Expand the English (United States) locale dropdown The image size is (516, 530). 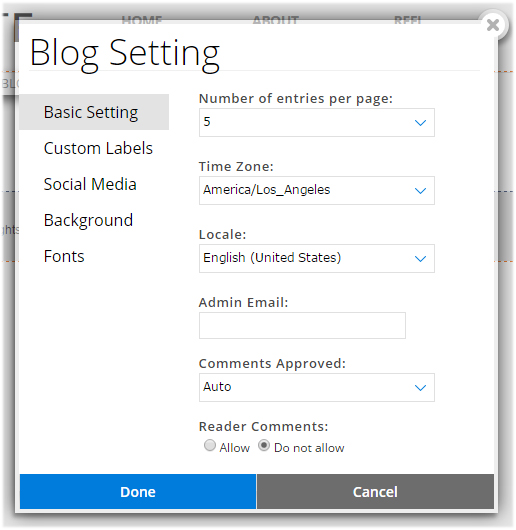pyautogui.click(x=317, y=258)
